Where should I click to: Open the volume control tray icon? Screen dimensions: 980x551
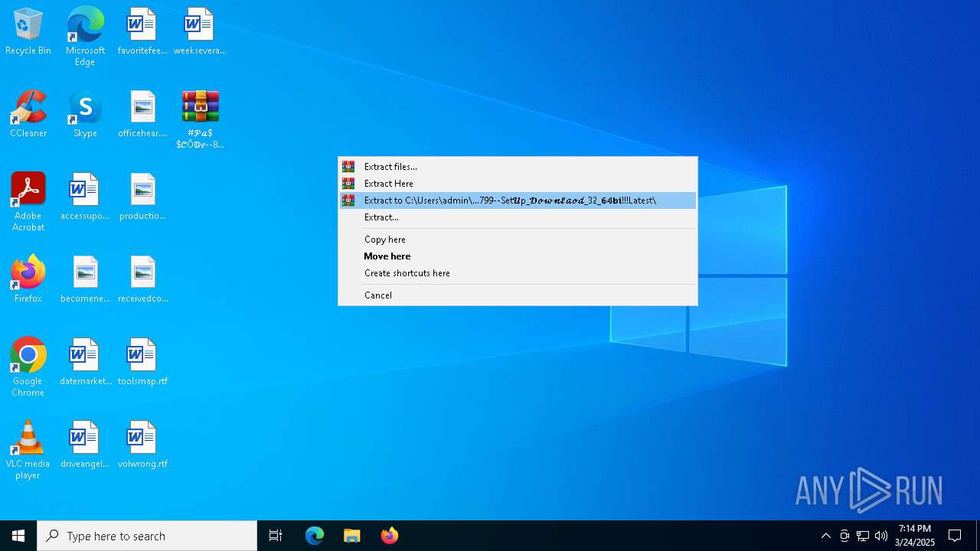click(x=881, y=536)
